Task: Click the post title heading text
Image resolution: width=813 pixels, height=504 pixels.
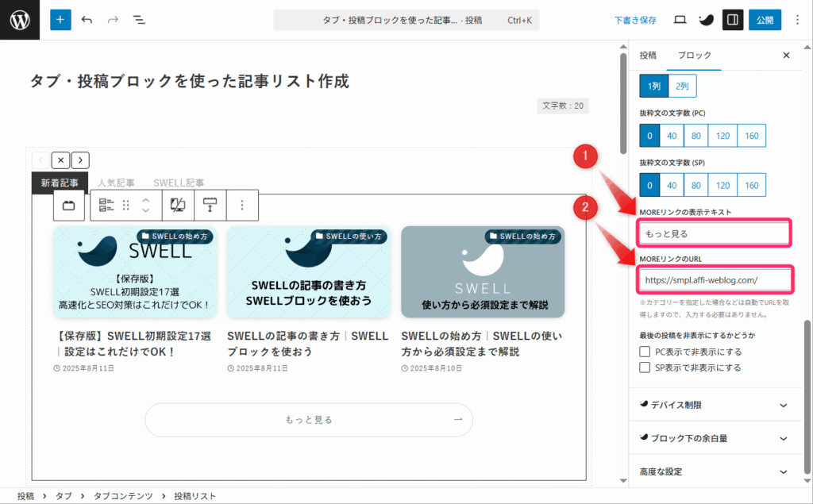Action: pyautogui.click(x=189, y=81)
